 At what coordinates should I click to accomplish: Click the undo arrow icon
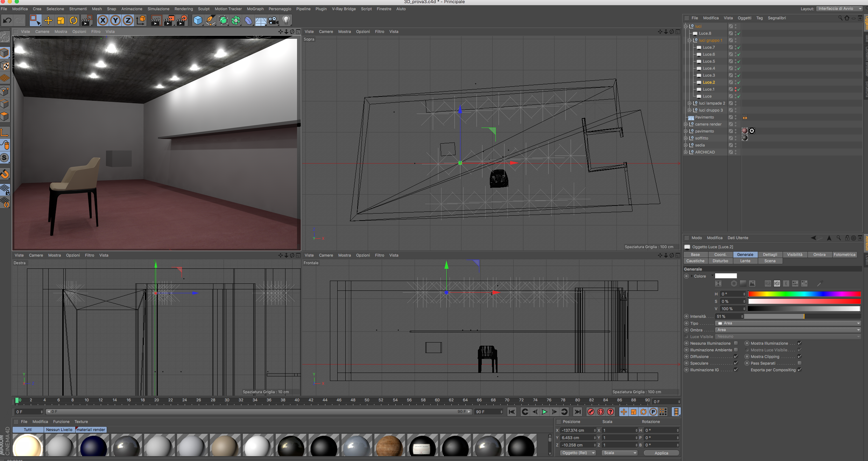(7, 21)
